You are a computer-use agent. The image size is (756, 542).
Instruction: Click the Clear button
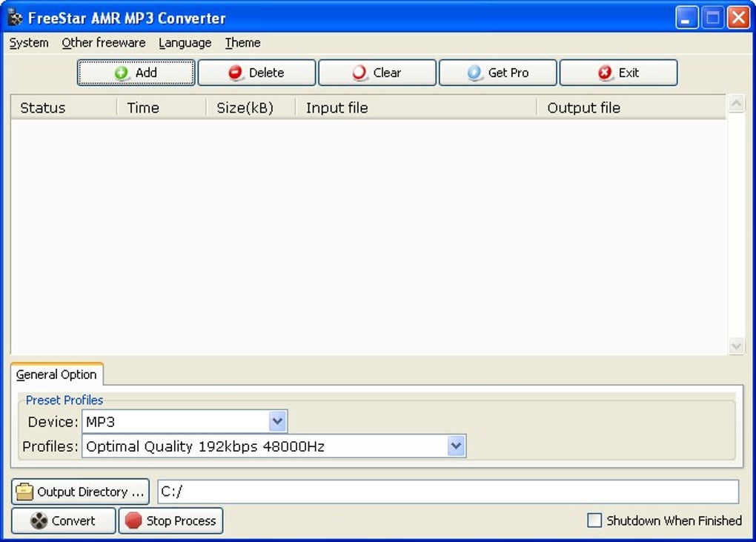377,73
